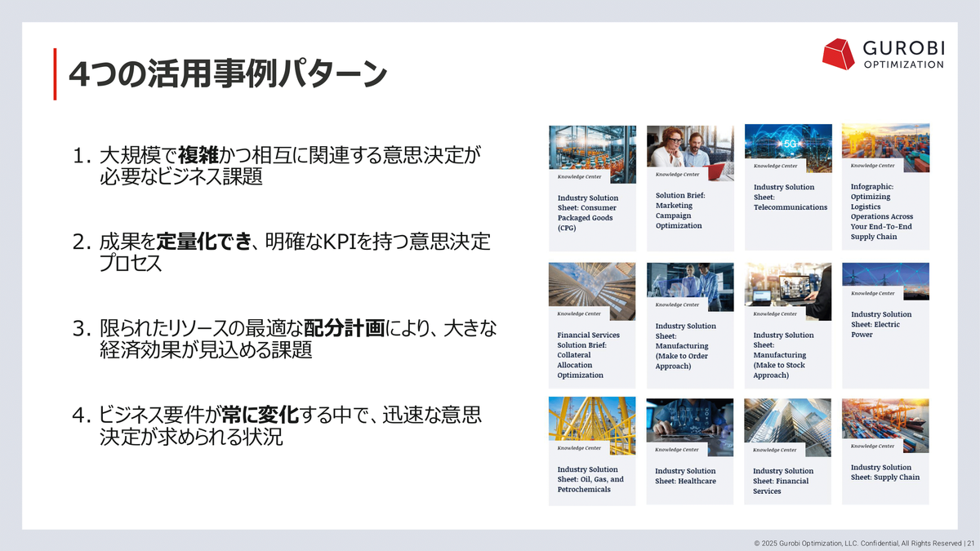Select the Make to Stock card thumbnail image
The image size is (980, 551).
(787, 283)
